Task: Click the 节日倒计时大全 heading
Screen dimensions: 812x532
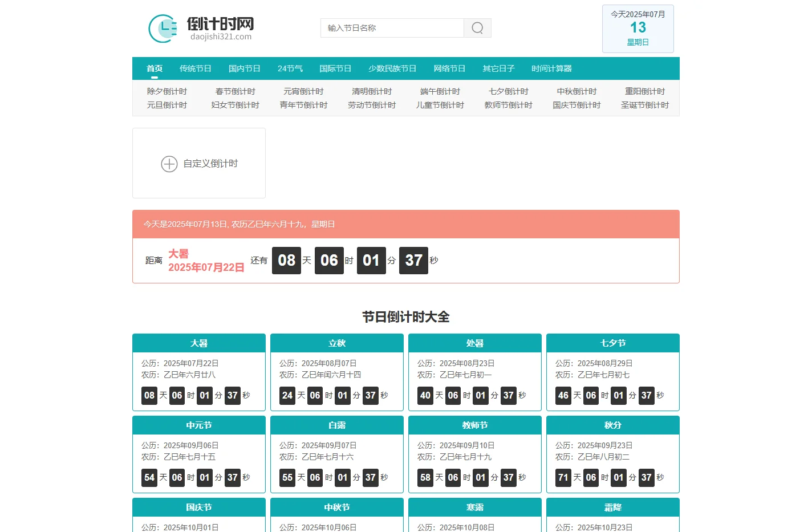Action: (x=406, y=317)
